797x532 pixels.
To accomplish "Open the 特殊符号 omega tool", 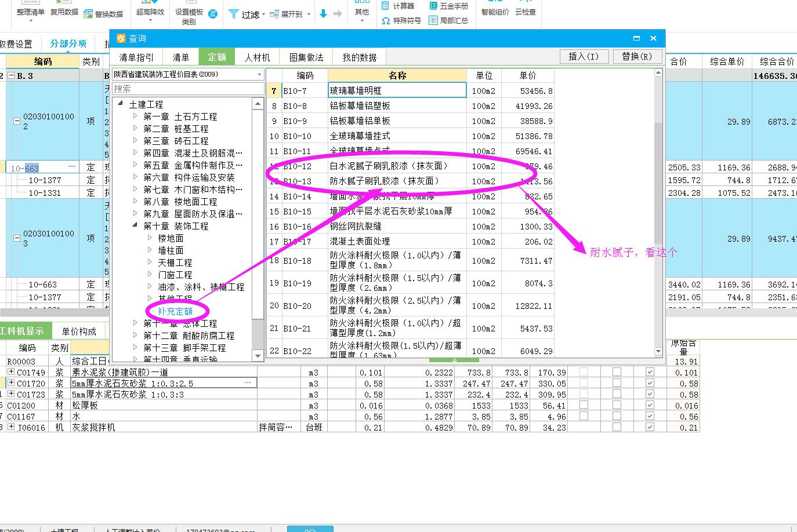I will 401,20.
